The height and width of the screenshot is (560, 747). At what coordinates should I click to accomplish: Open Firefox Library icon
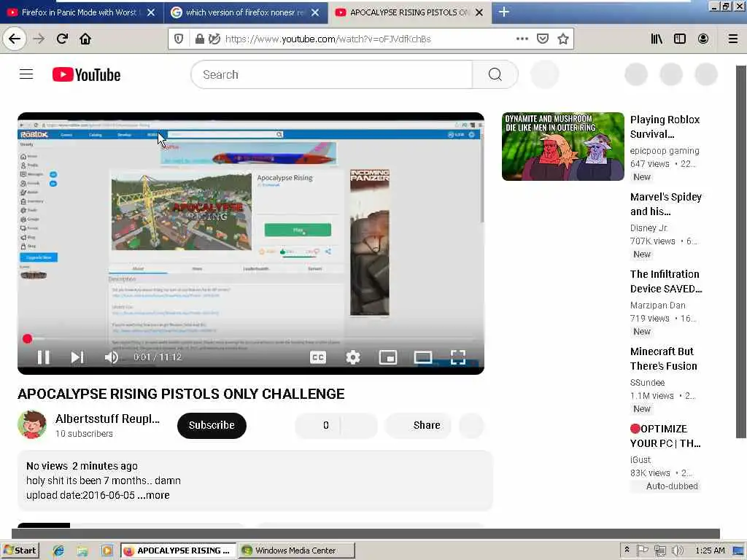pyautogui.click(x=657, y=39)
